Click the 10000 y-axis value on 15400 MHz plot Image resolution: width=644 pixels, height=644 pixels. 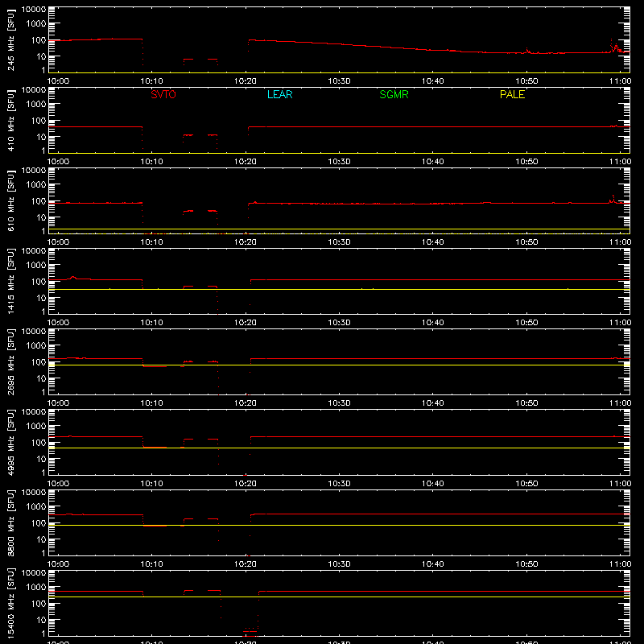34,573
